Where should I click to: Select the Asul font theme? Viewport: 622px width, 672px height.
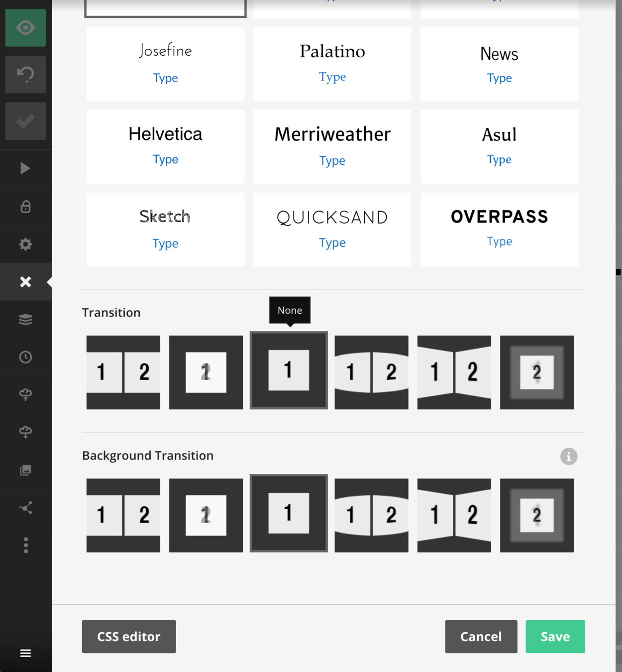tap(499, 146)
